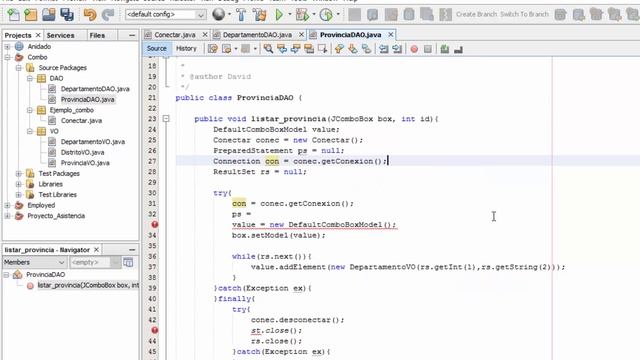Collapse the Ejemplo_combo package node
This screenshot has width=640, height=360.
pos(30,110)
